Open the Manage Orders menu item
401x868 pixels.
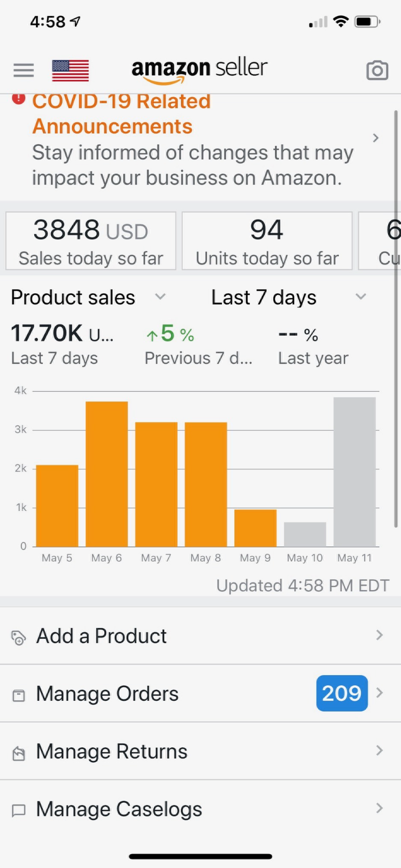[107, 694]
